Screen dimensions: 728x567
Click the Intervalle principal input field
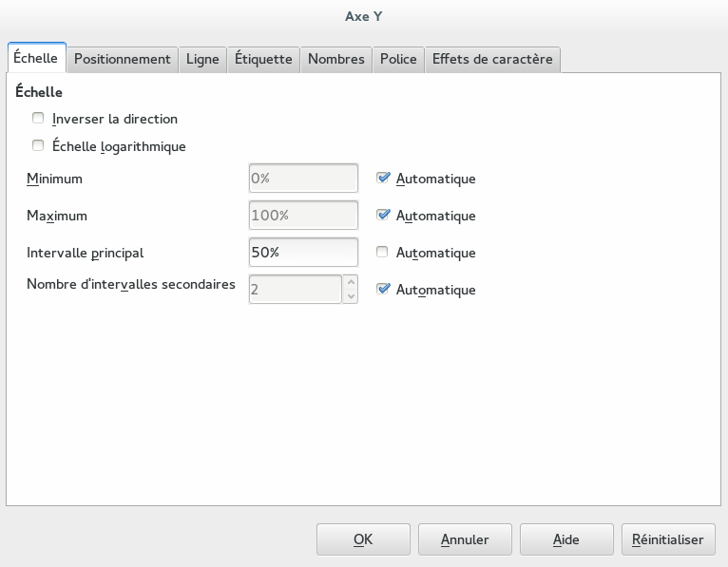pyautogui.click(x=303, y=253)
